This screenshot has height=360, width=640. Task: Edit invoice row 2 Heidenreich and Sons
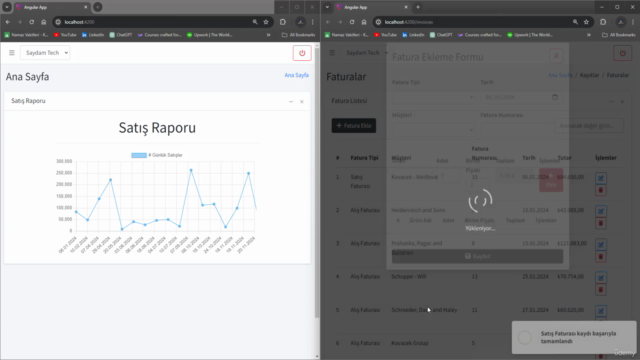[x=601, y=211]
